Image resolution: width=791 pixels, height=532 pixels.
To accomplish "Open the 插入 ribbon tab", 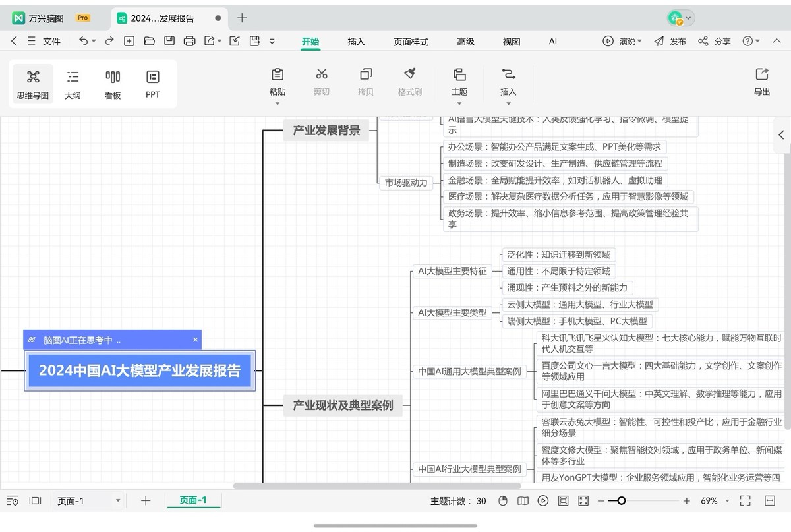I will (356, 42).
